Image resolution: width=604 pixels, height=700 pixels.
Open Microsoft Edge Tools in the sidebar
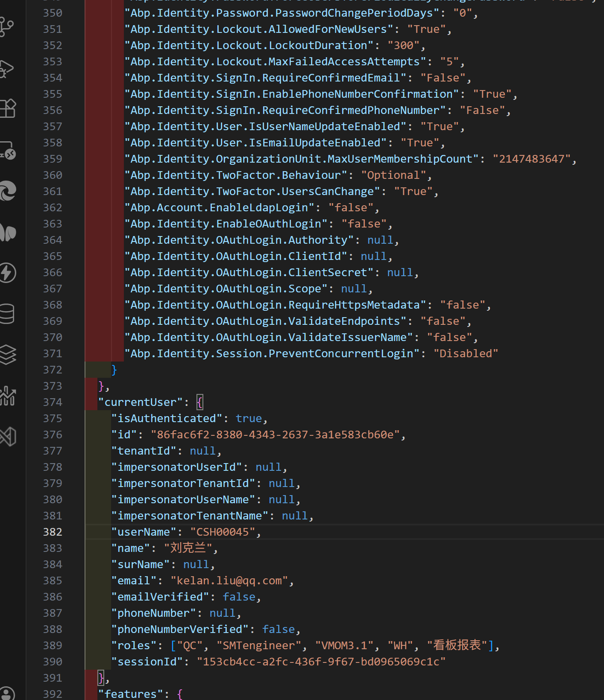[7, 191]
